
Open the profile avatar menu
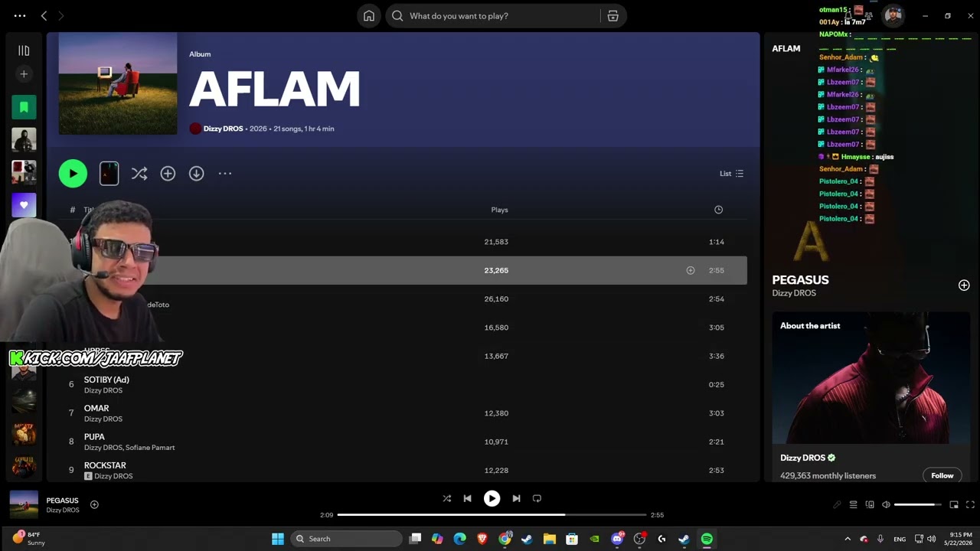tap(893, 15)
